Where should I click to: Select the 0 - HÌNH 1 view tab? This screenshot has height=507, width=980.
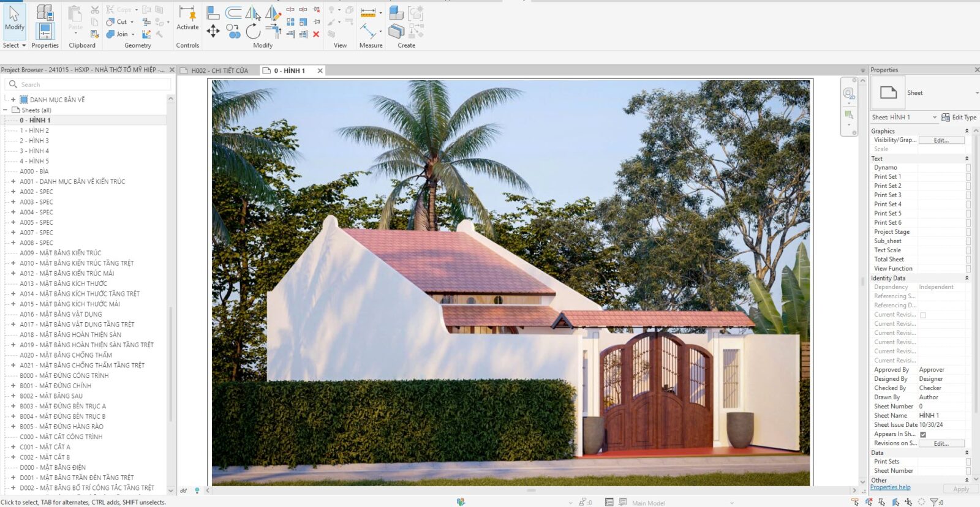289,70
